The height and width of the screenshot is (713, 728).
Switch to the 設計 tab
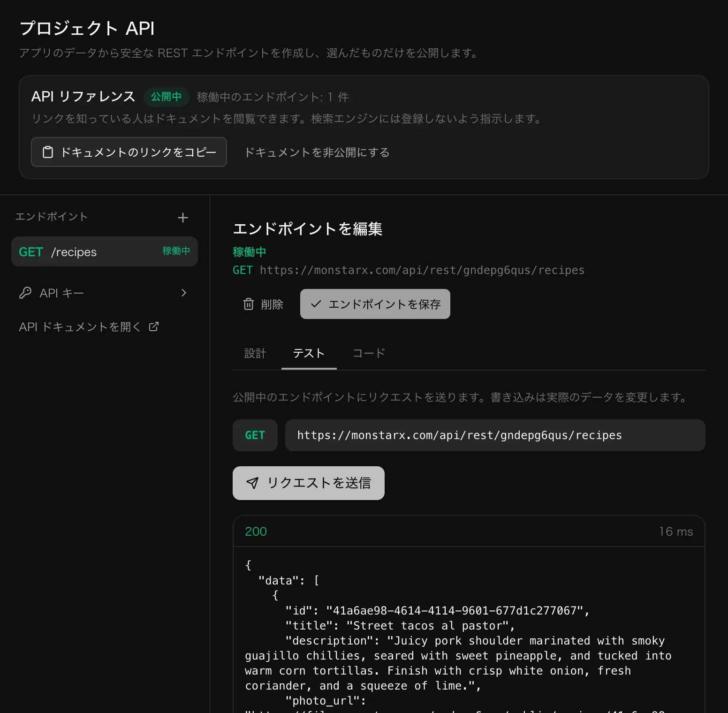tap(255, 353)
